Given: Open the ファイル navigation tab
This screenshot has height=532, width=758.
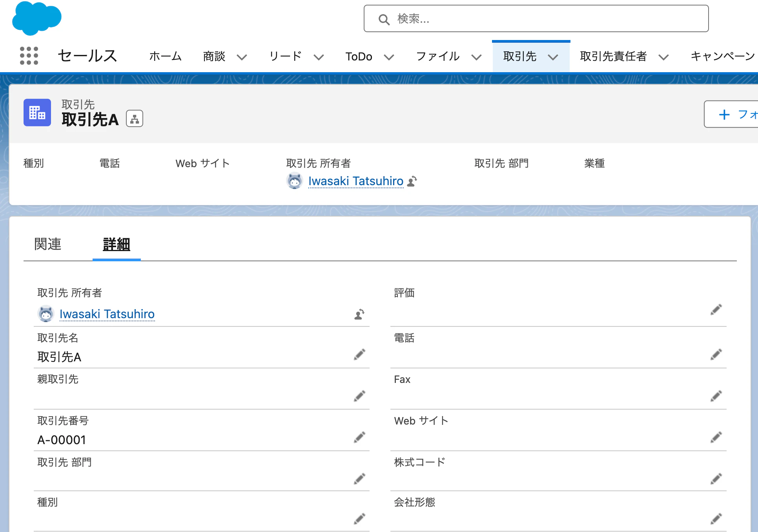Looking at the screenshot, I should tap(438, 56).
